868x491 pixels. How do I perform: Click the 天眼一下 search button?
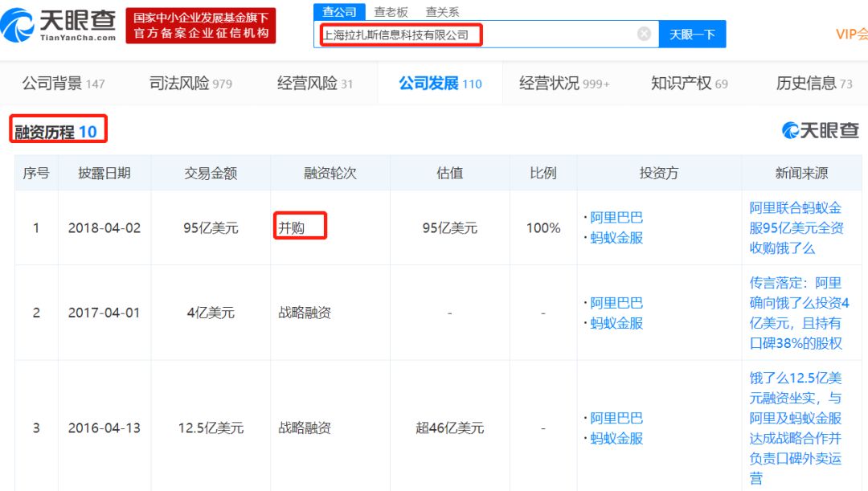click(692, 34)
